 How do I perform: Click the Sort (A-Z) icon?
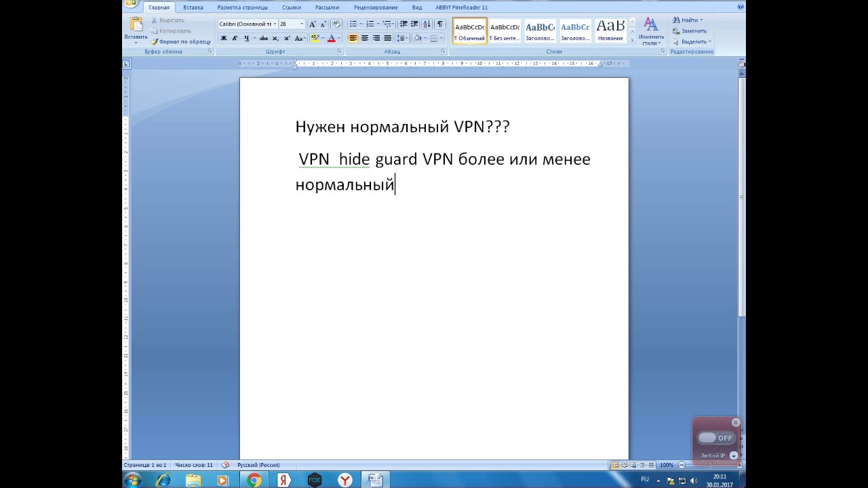click(x=427, y=24)
